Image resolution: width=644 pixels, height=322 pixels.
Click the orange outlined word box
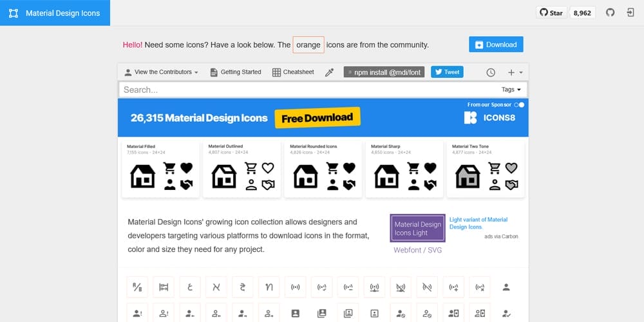[x=308, y=45]
